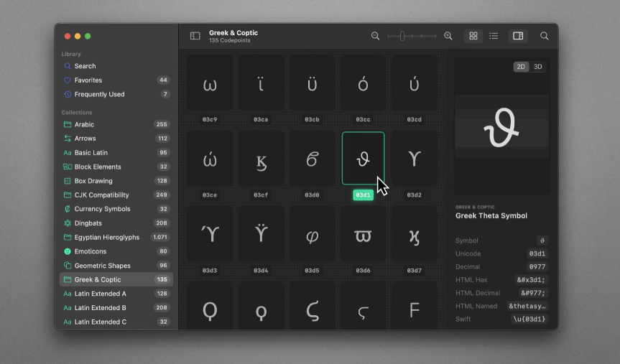Copy the HTML Decimal value &#977;

533,293
